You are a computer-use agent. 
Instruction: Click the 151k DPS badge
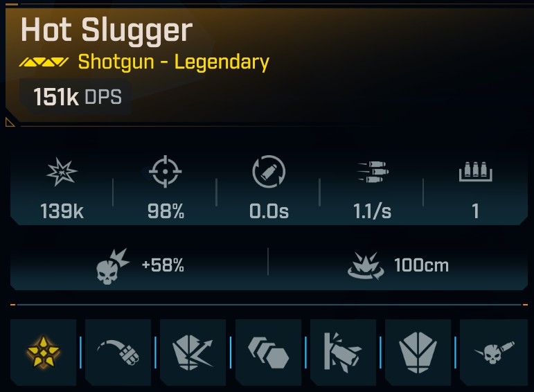77,97
